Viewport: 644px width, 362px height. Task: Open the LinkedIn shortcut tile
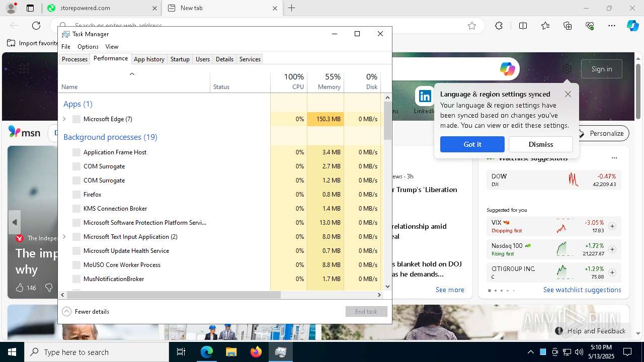[x=425, y=97]
